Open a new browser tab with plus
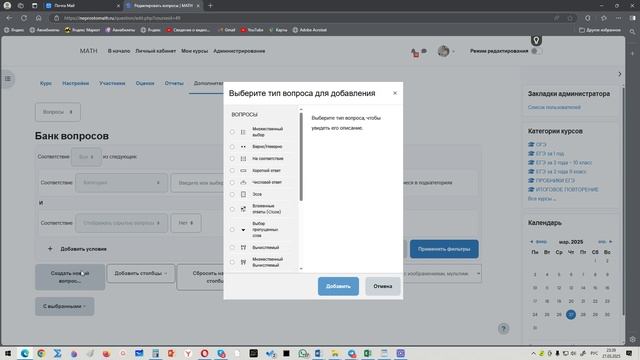640x360 pixels. (210, 6)
